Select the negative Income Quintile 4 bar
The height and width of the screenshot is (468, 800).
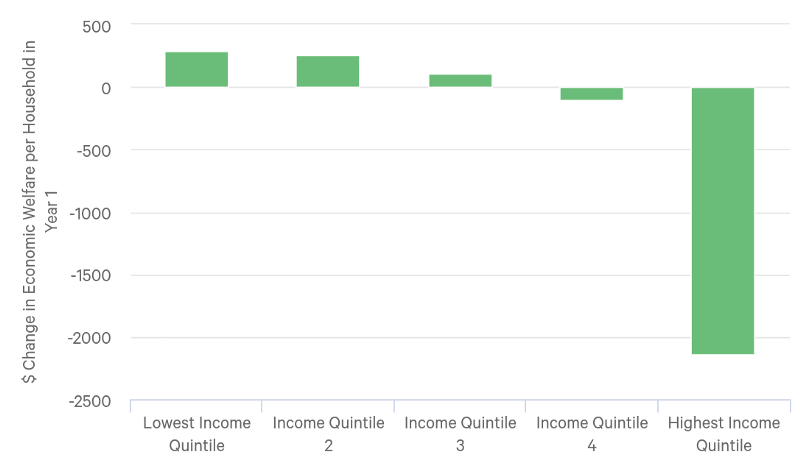(592, 94)
